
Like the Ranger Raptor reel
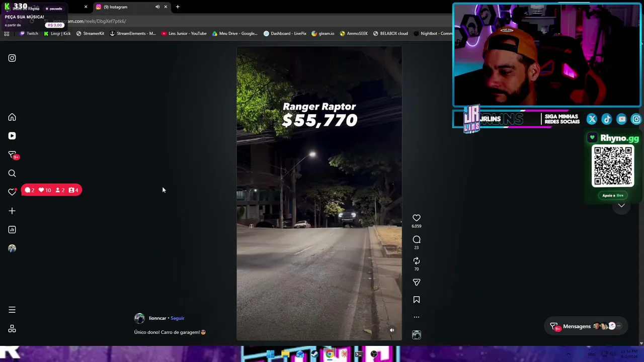(x=417, y=218)
